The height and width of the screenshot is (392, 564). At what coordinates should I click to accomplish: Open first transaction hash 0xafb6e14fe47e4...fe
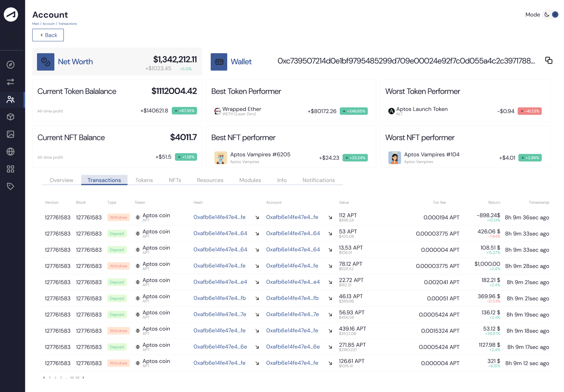point(219,217)
